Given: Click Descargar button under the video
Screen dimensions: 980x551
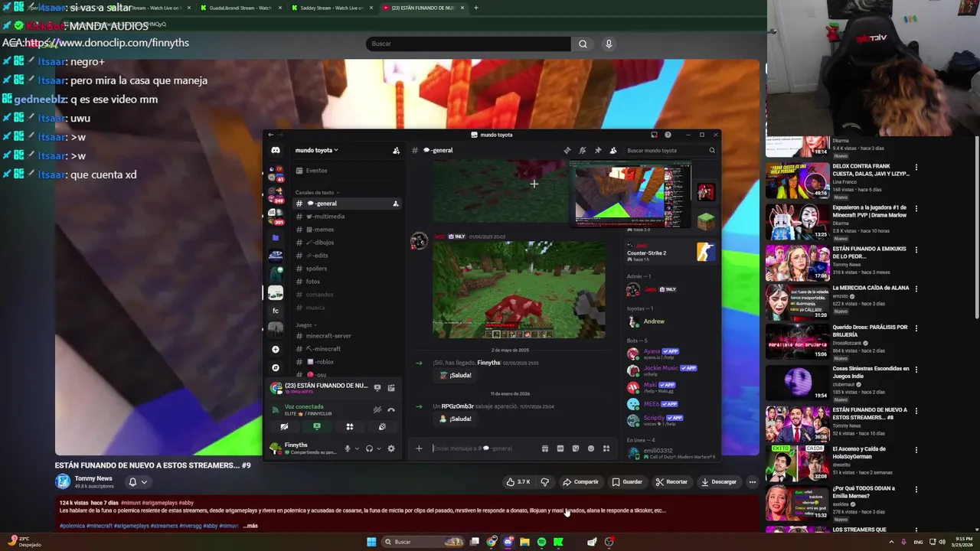Looking at the screenshot, I should 719,482.
